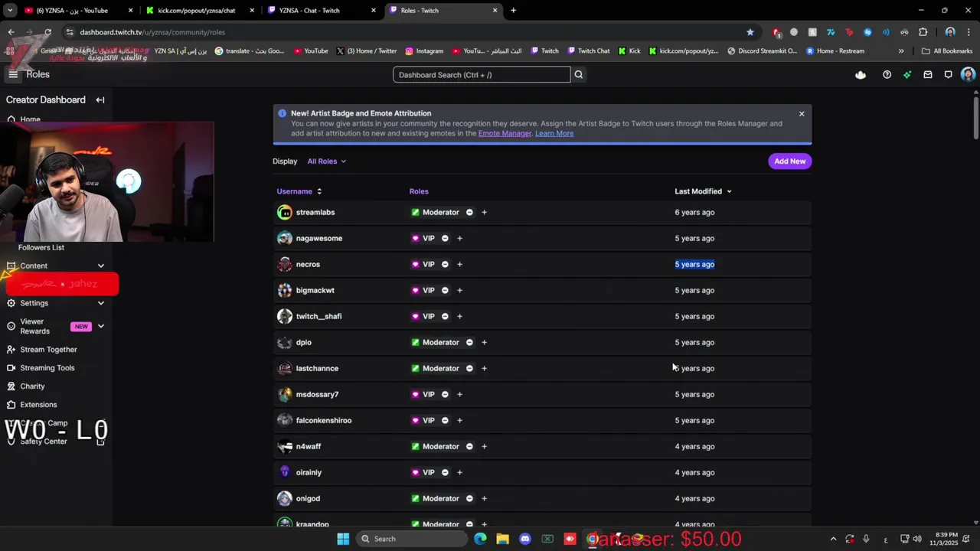The height and width of the screenshot is (551, 980).
Task: Open Stream Together in the sidebar
Action: pos(48,349)
